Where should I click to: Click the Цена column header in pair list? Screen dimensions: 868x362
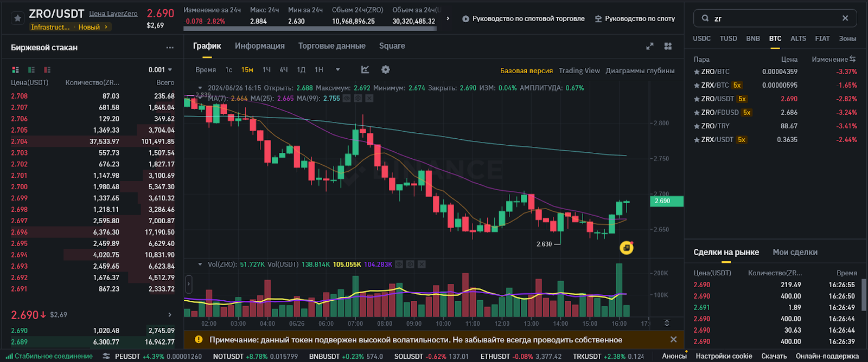click(789, 59)
